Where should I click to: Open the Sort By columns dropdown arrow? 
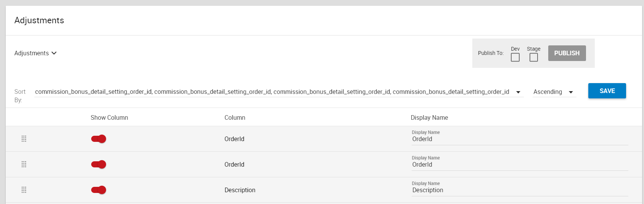coord(518,92)
